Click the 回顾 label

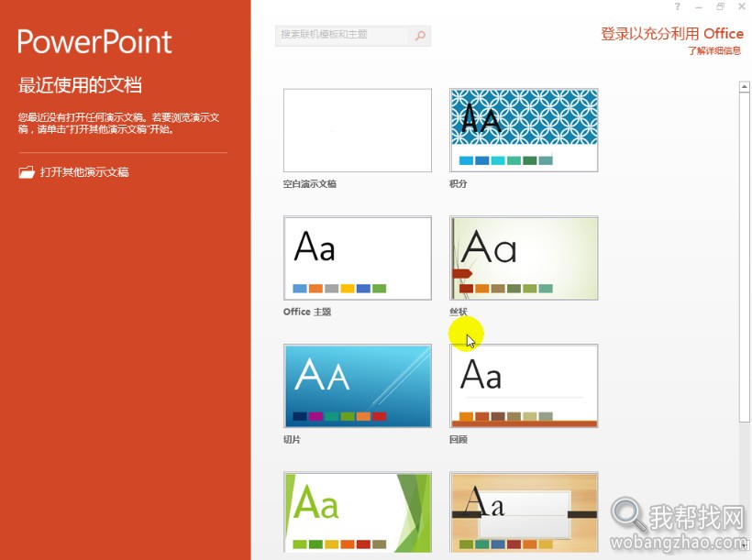coord(458,440)
